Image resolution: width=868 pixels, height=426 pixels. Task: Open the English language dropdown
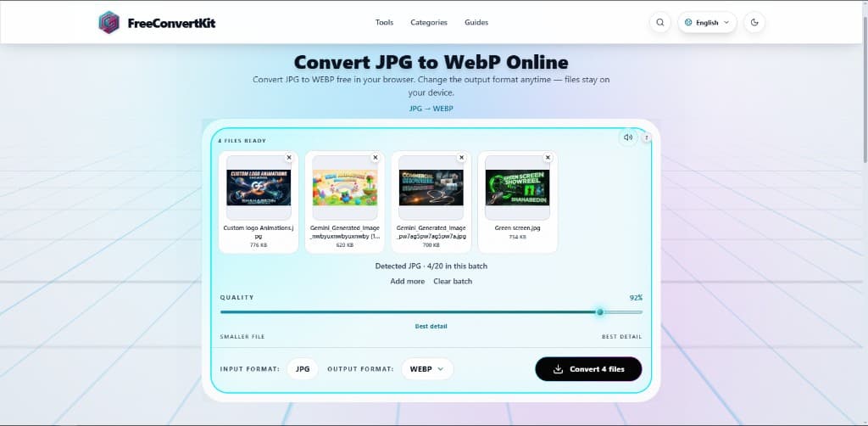click(707, 23)
